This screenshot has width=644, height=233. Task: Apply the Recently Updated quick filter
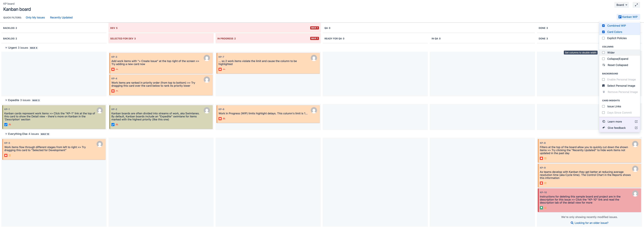click(61, 17)
